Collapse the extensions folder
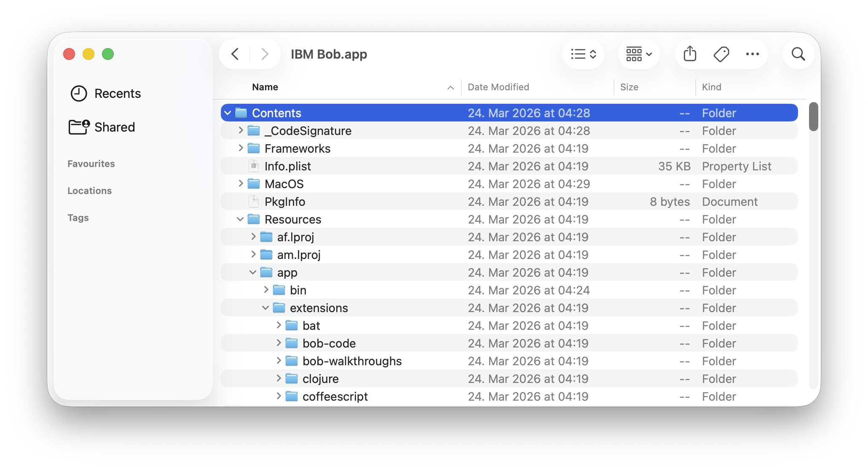The width and height of the screenshot is (868, 469). click(265, 307)
